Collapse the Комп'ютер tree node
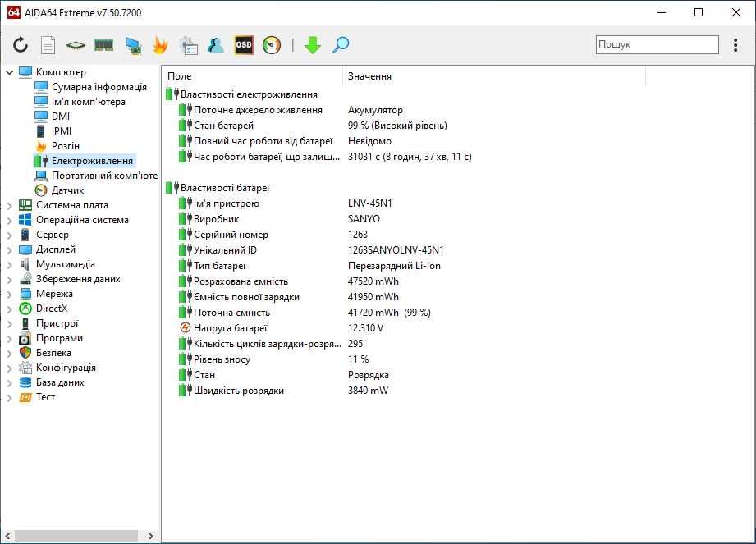 click(x=9, y=72)
